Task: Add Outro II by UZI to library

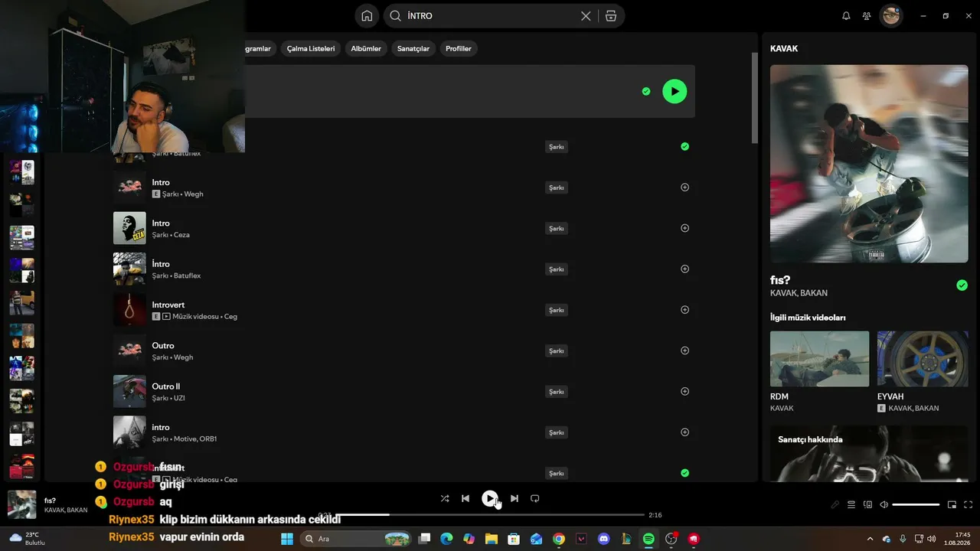Action: point(684,391)
